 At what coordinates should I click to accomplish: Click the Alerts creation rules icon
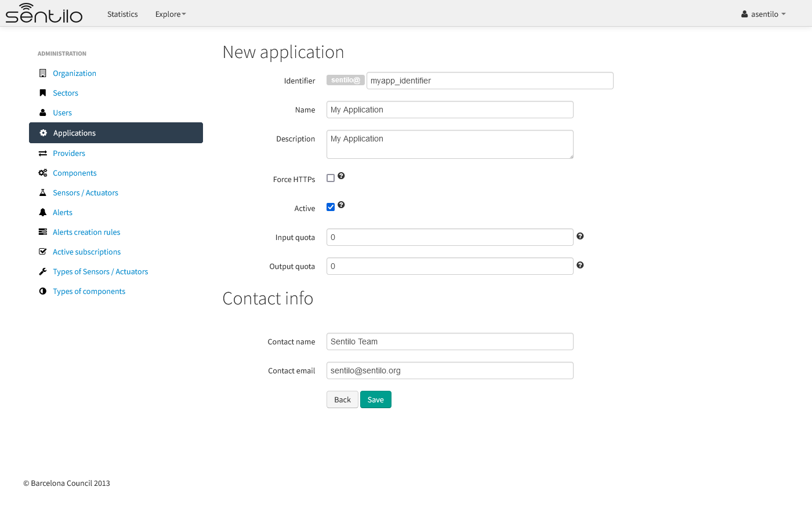[42, 232]
